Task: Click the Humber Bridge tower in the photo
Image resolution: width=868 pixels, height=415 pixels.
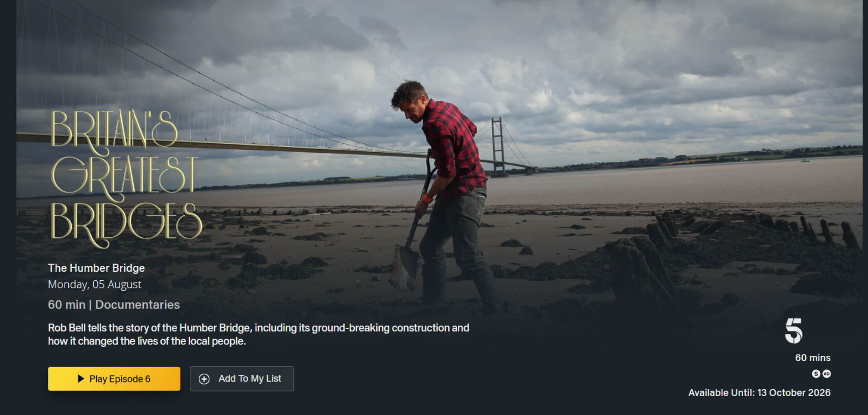Action: pyautogui.click(x=498, y=145)
